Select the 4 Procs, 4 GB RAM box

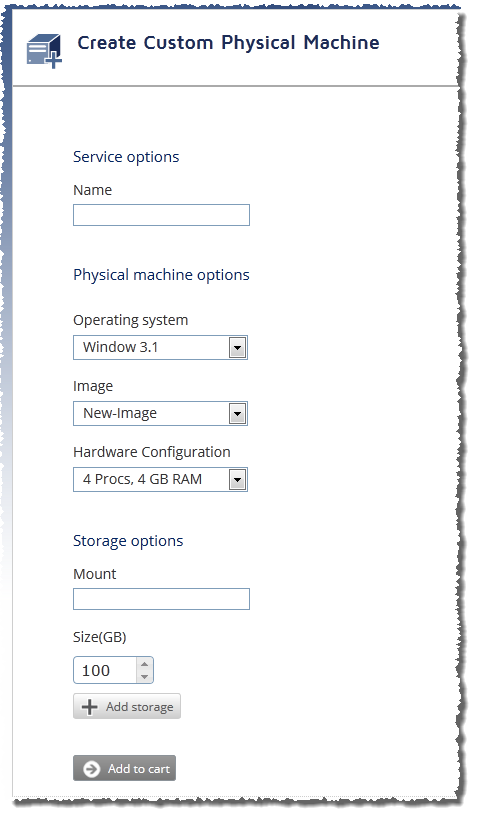point(160,480)
